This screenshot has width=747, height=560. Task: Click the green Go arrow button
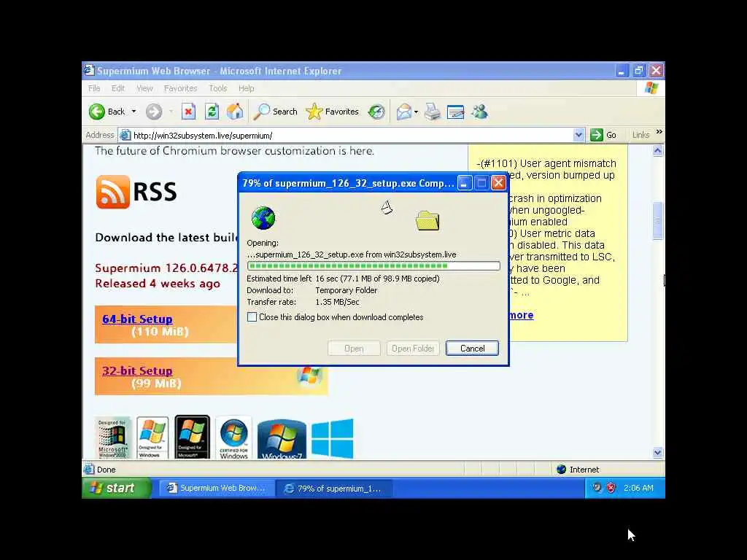tap(597, 135)
